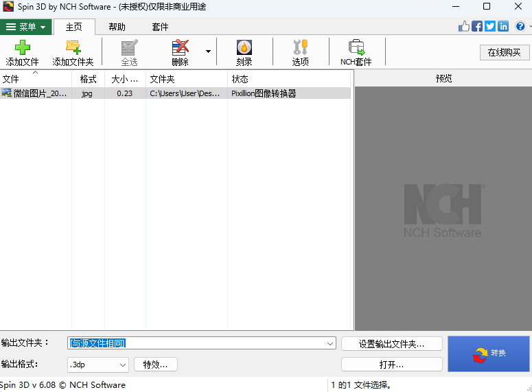Sort by the 状态 column header
This screenshot has width=532, height=392.
coord(289,79)
